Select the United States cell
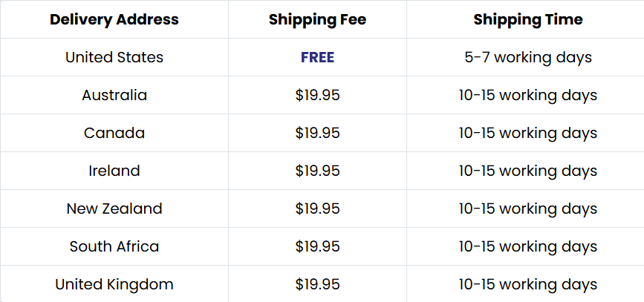 pos(114,57)
